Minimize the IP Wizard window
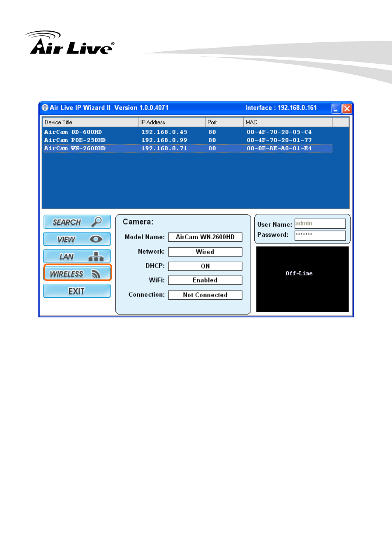This screenshot has height=555, width=392. point(337,109)
